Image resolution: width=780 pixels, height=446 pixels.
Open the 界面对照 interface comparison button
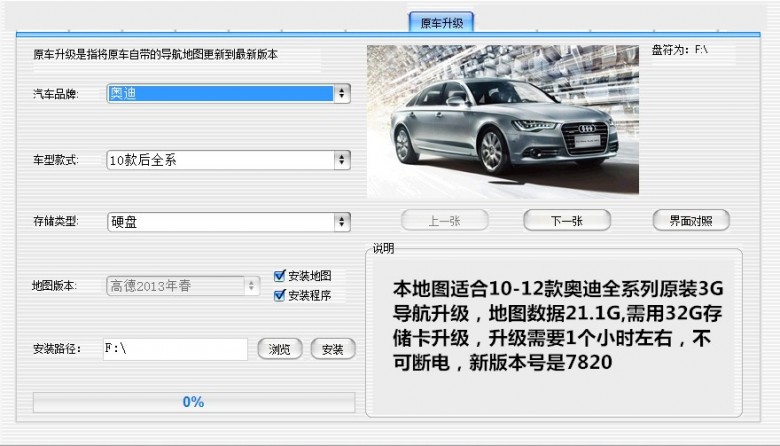(x=691, y=221)
